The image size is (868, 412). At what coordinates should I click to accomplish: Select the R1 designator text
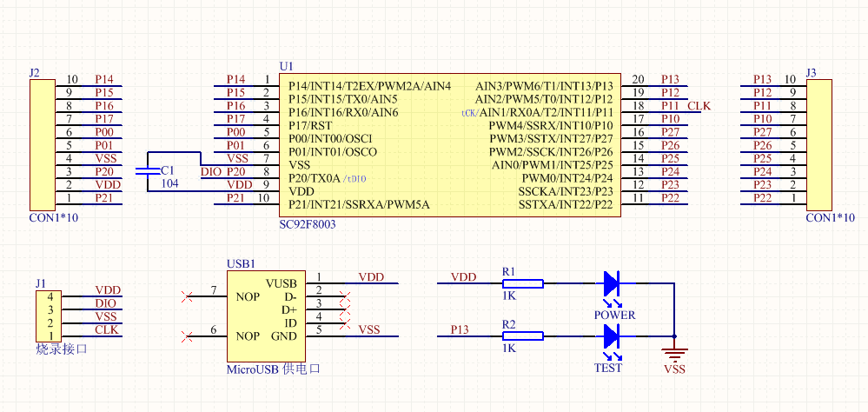tap(508, 272)
